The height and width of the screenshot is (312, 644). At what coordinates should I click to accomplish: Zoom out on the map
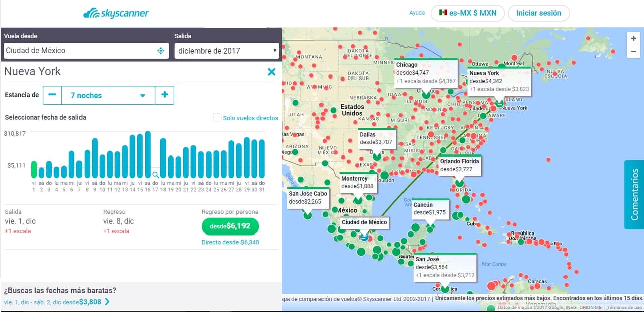[x=633, y=51]
